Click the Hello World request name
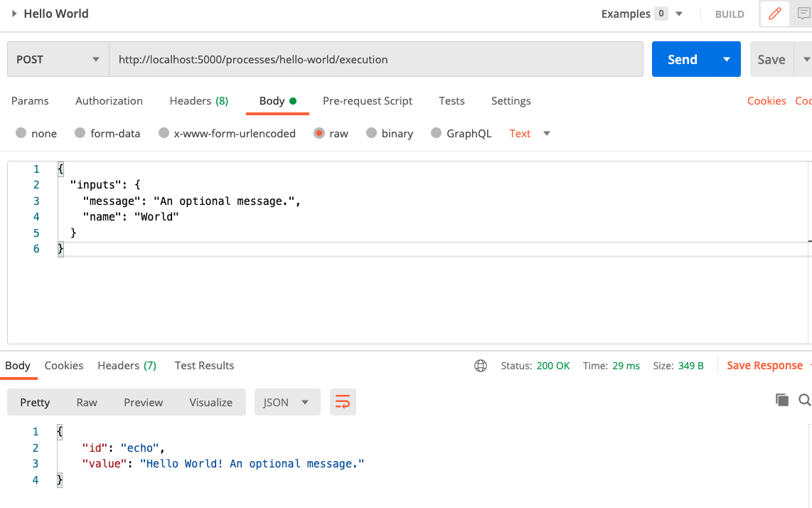 (56, 14)
